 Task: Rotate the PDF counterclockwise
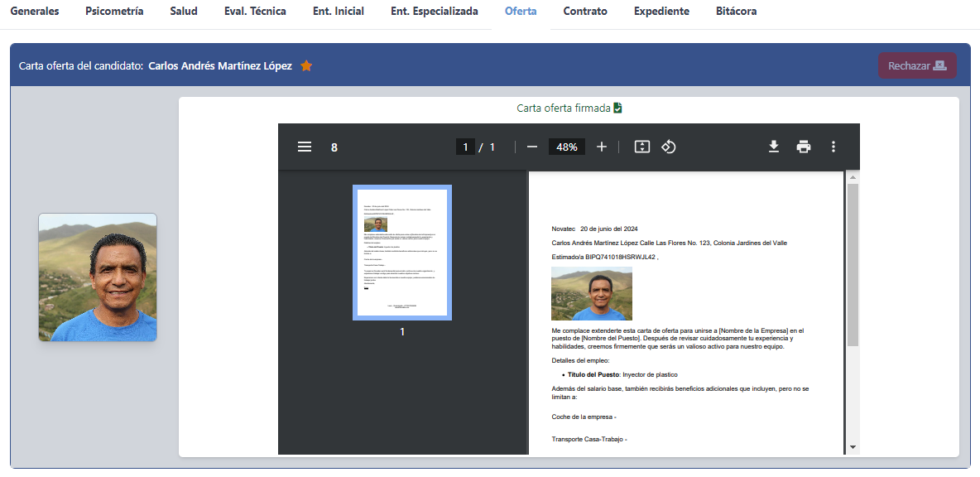pyautogui.click(x=669, y=147)
